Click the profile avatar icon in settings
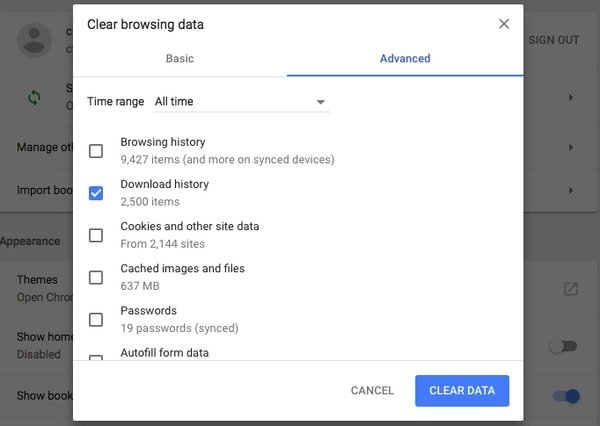Screen dimensions: 600x426 click(x=34, y=40)
